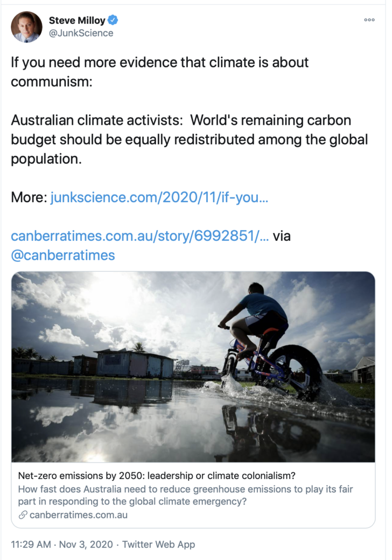This screenshot has height=560, width=392.
Task: Open the canberratimes.com.au/story/6992851 link
Action: click(140, 236)
